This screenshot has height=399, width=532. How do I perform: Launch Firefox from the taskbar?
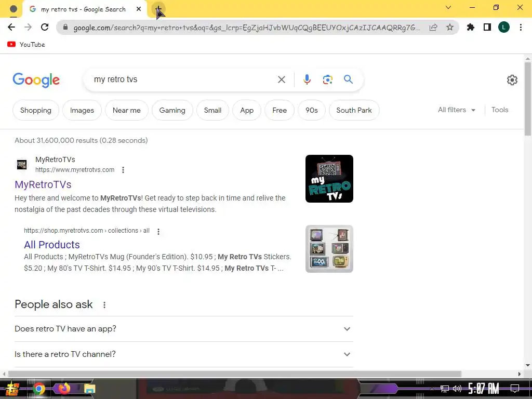pyautogui.click(x=64, y=389)
